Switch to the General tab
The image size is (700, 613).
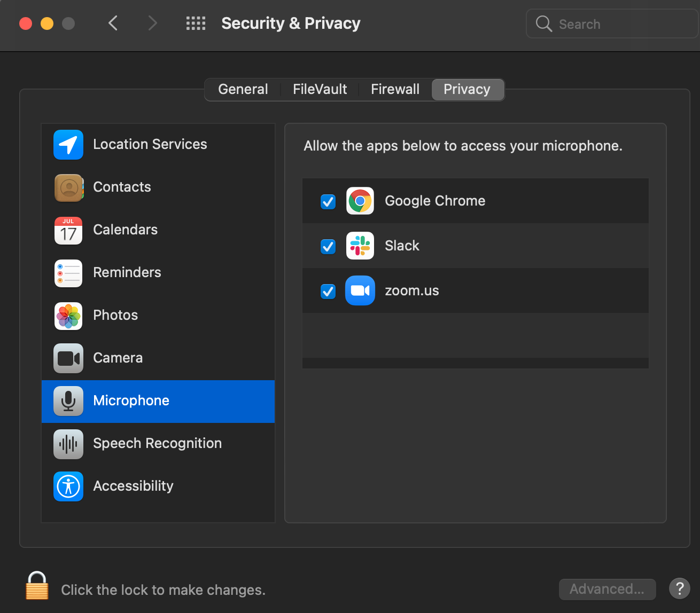[243, 89]
